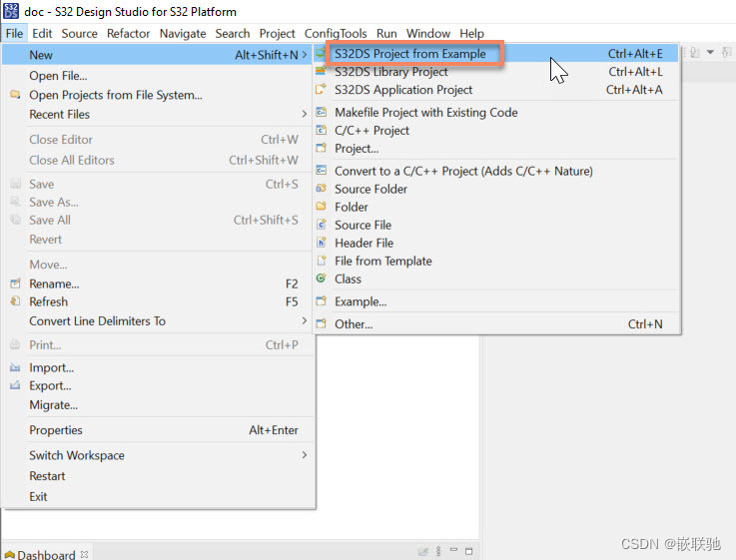
Task: Minimize the Dashboard panel
Action: (x=453, y=550)
